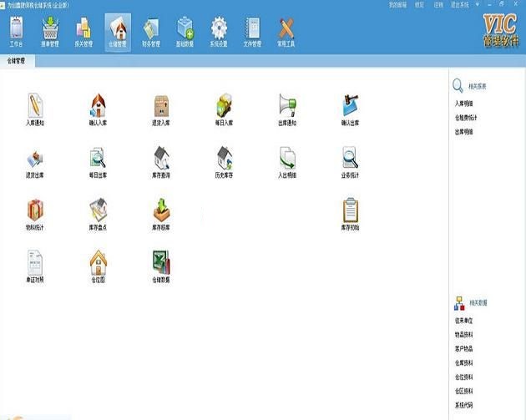
Task: Open 物料统计 gift box icon
Action: pos(35,215)
